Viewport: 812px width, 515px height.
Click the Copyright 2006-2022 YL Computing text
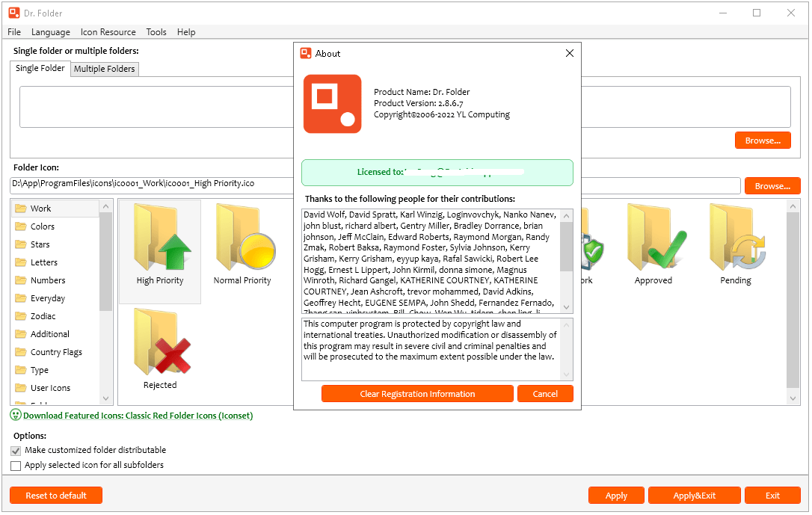click(x=442, y=115)
